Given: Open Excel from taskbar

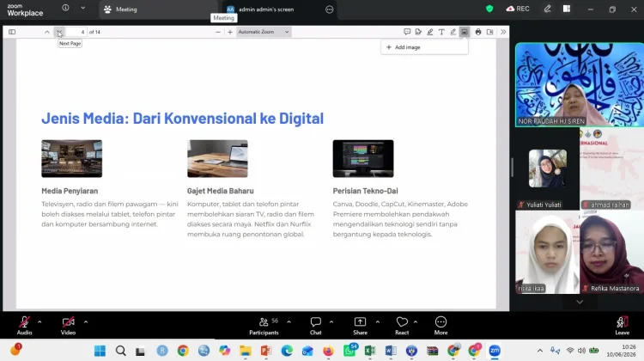Looking at the screenshot, I should tap(369, 351).
